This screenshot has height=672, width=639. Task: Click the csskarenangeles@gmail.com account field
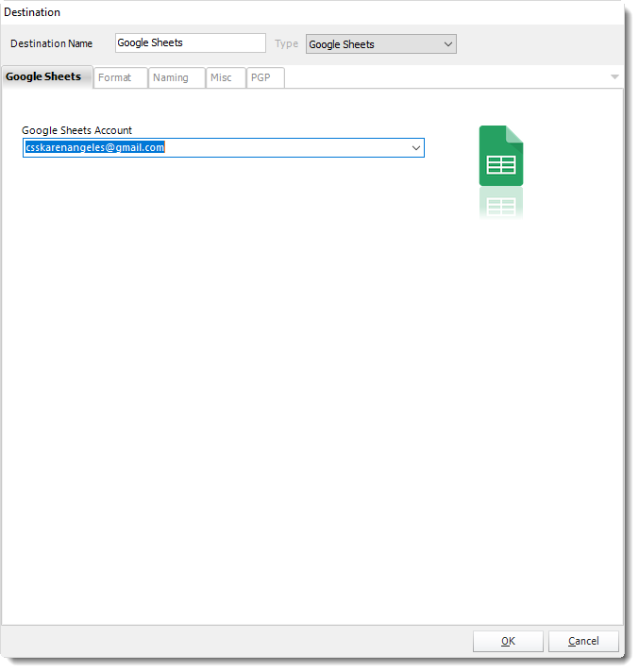224,148
